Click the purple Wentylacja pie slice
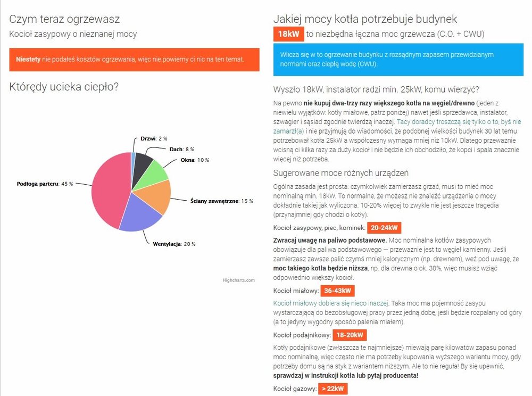The image size is (532, 396). pyautogui.click(x=138, y=217)
